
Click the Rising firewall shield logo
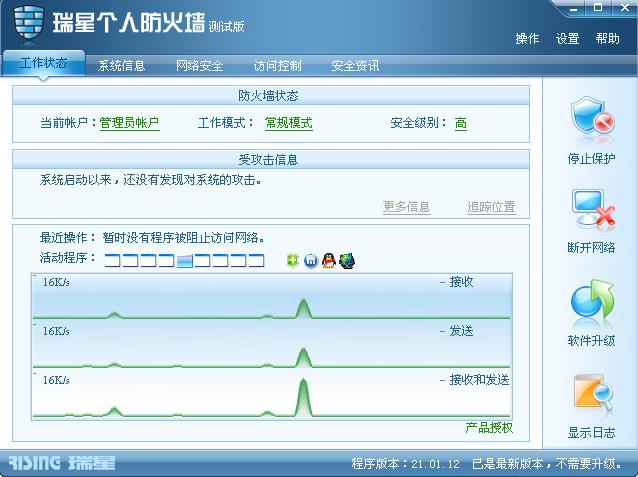tap(28, 22)
